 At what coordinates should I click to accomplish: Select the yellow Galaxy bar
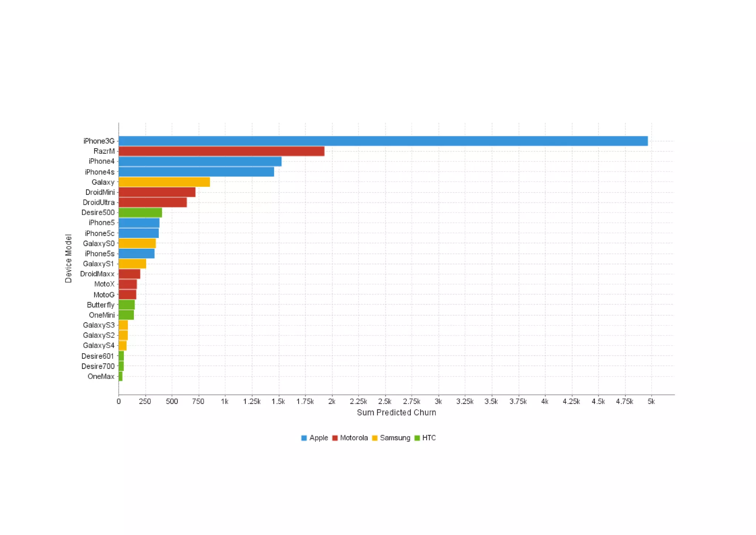(x=164, y=182)
